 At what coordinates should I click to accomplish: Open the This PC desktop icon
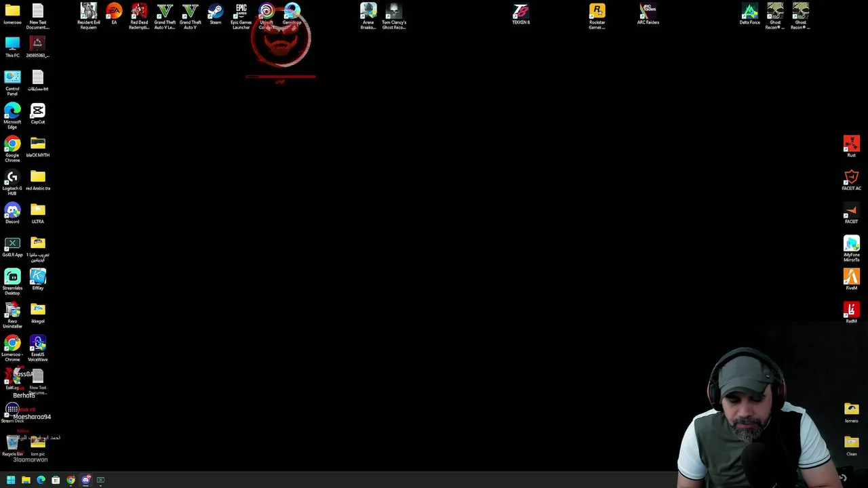[x=12, y=47]
